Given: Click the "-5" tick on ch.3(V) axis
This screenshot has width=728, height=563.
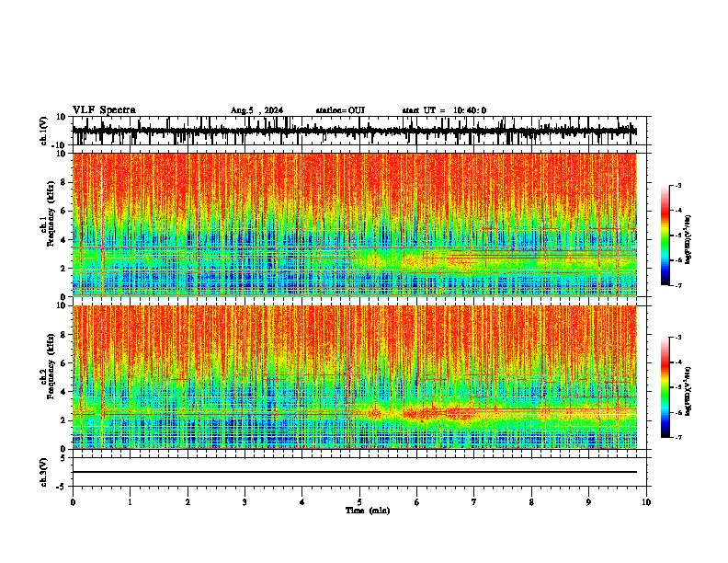Looking at the screenshot, I should 63,487.
